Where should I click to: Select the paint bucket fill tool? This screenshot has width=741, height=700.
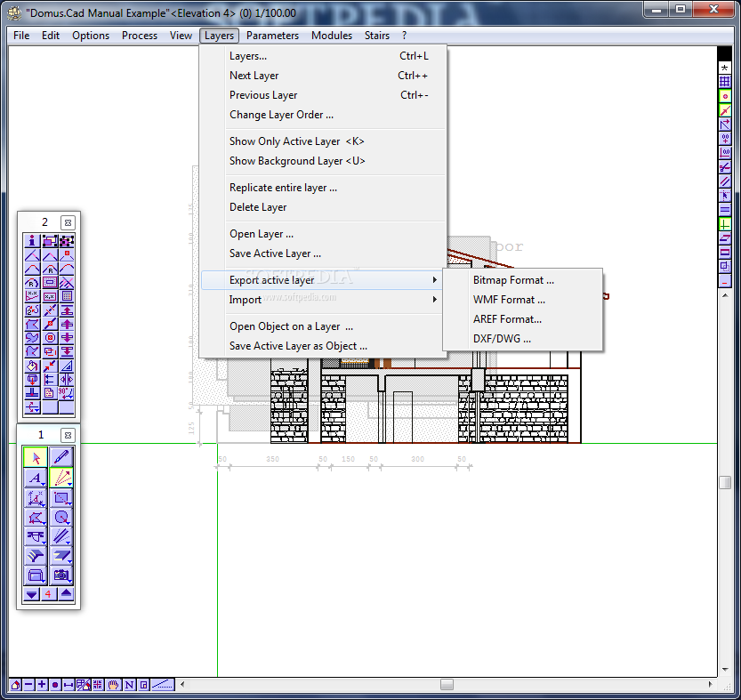click(32, 366)
